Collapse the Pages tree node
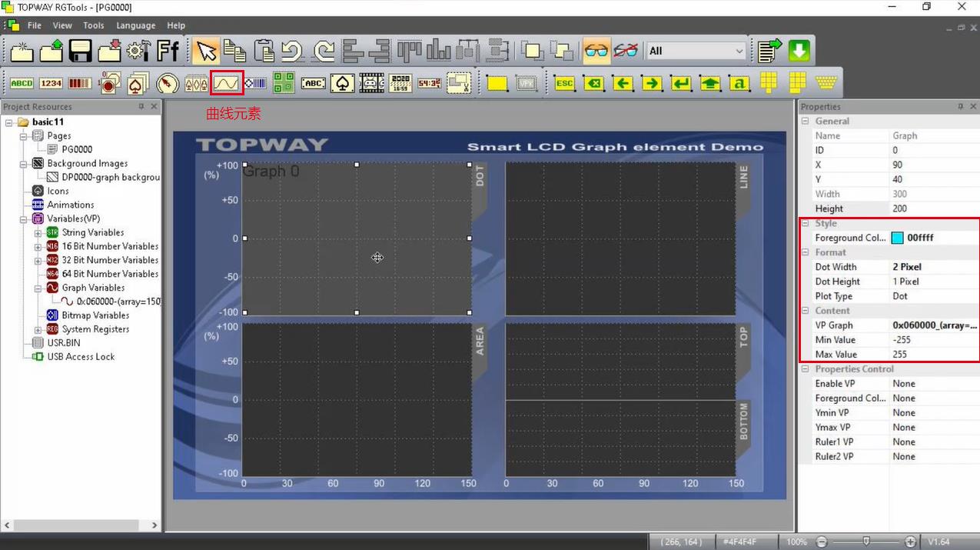The height and width of the screenshot is (550, 980). coord(24,135)
